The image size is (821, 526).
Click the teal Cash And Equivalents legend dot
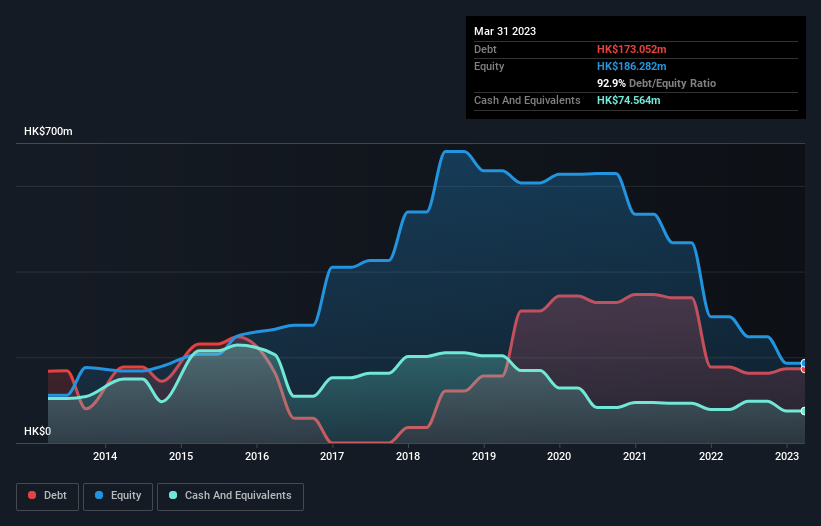point(173,495)
